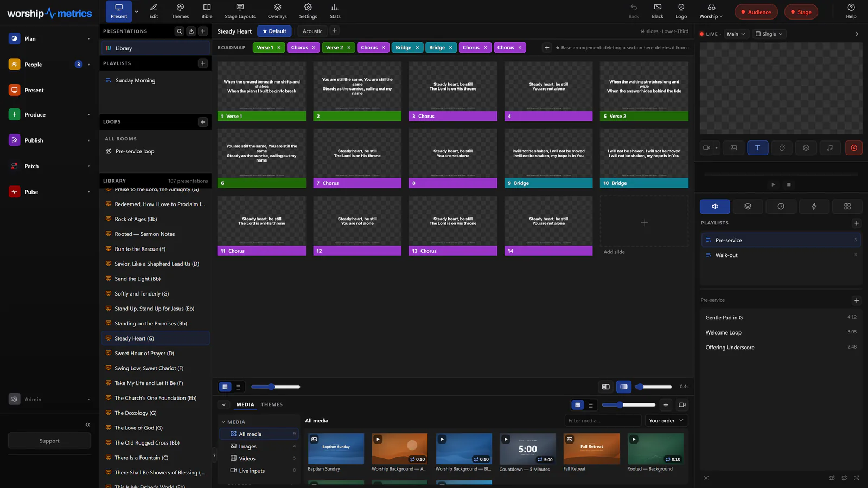The height and width of the screenshot is (488, 868).
Task: Select the image layer icon under preview
Action: point(733,147)
